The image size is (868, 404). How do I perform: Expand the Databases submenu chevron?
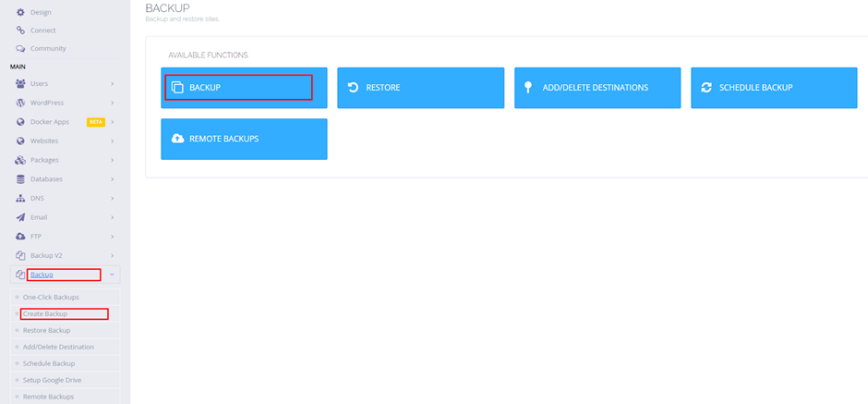(113, 179)
